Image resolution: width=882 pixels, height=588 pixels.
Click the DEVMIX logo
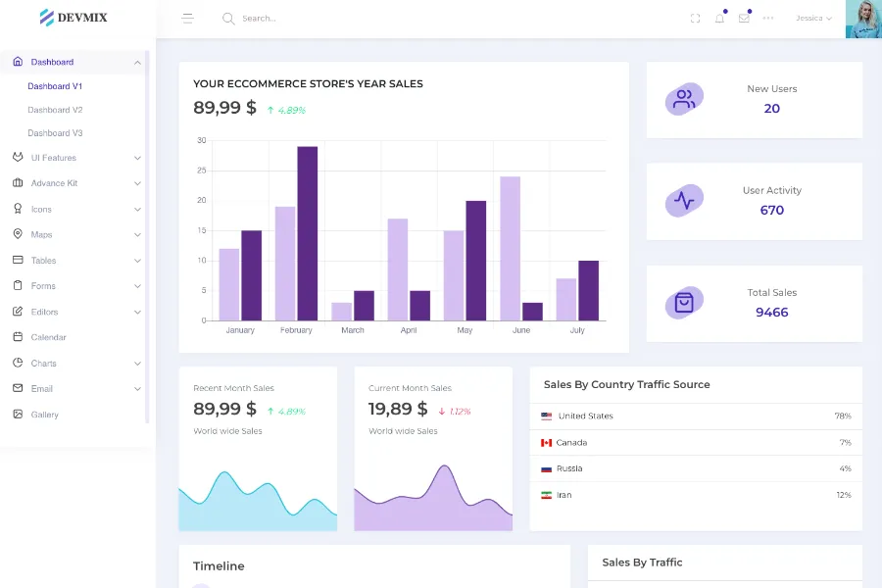coord(73,18)
